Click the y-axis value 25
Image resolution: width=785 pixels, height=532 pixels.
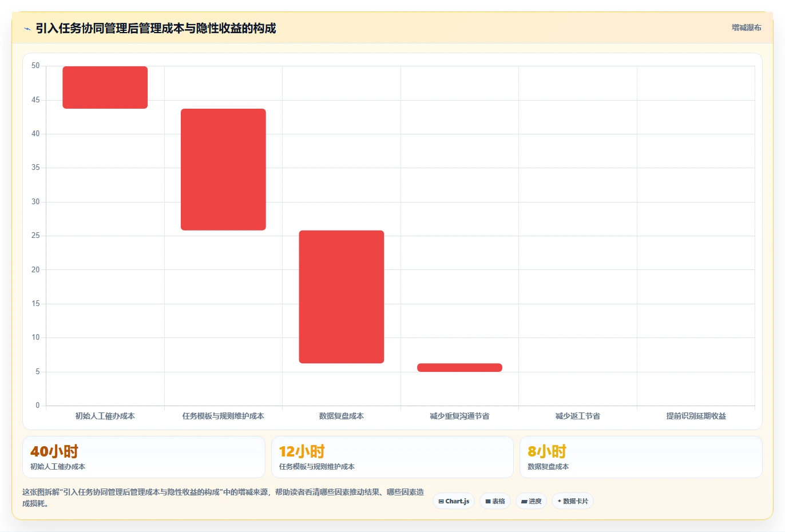point(35,236)
